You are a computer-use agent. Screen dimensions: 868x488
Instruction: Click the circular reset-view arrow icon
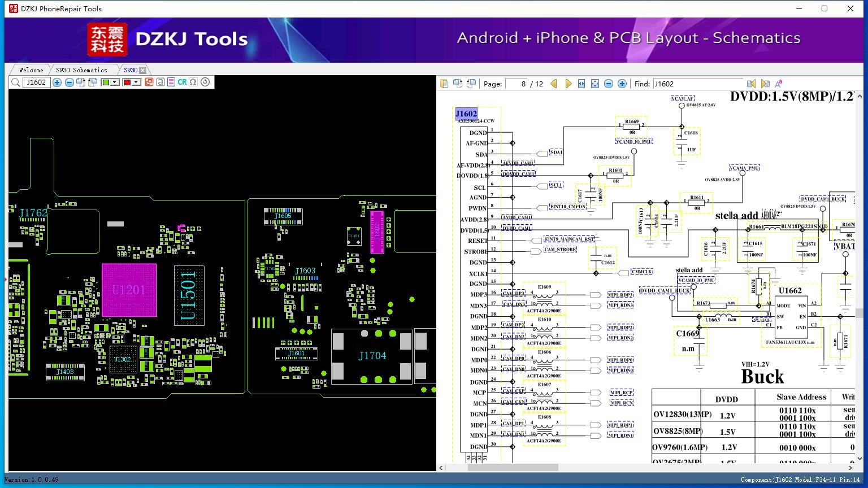[x=205, y=82]
